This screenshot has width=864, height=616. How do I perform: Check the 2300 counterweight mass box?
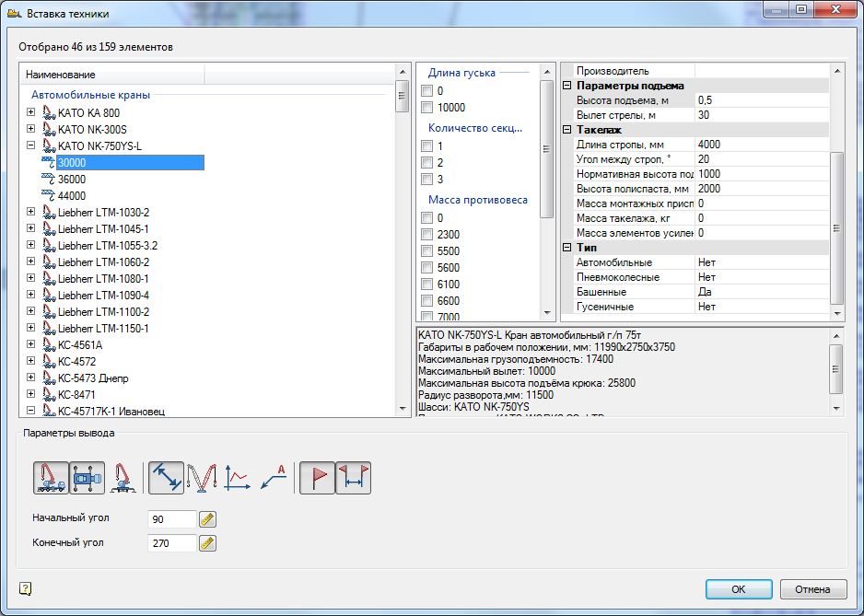426,235
